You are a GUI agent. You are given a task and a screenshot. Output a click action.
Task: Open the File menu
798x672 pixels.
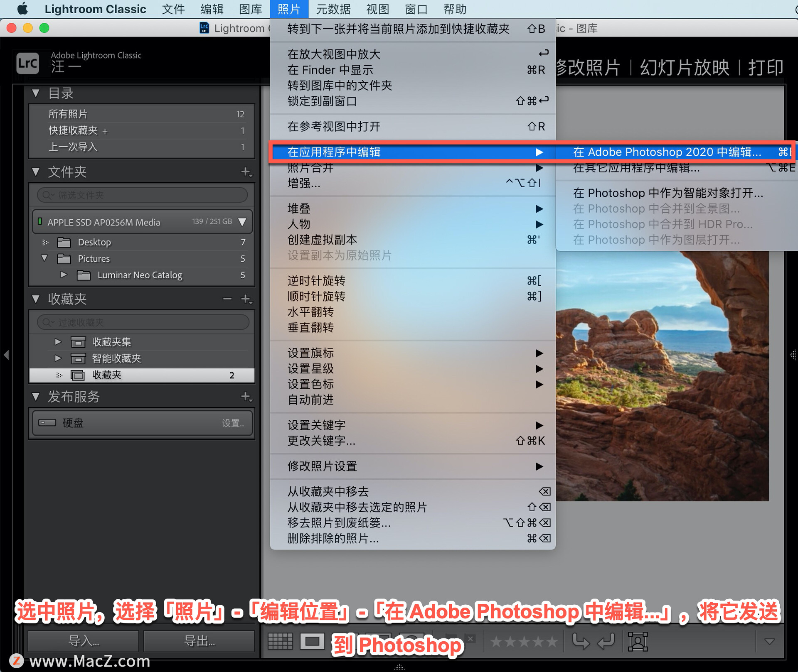pyautogui.click(x=173, y=9)
